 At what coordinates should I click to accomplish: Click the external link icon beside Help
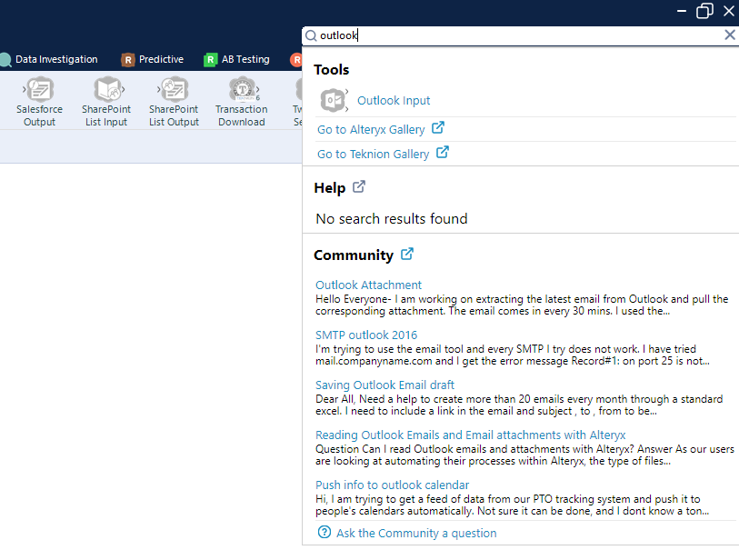click(x=359, y=187)
